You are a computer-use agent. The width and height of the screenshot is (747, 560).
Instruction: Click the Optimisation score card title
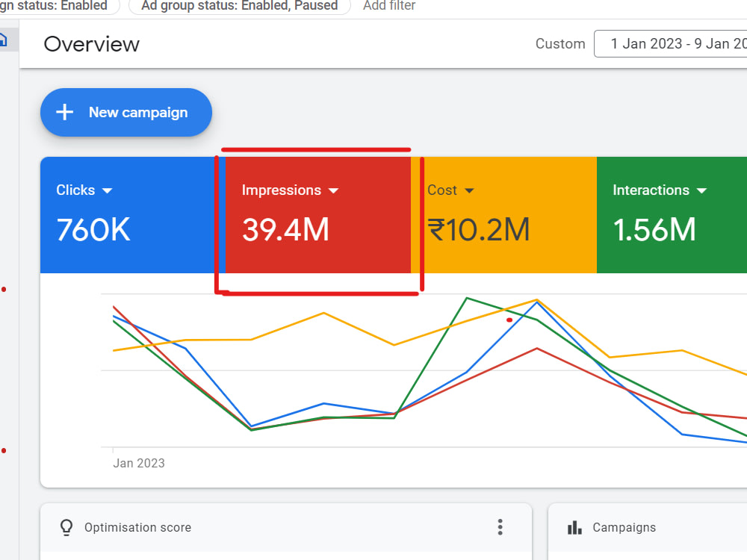(137, 528)
